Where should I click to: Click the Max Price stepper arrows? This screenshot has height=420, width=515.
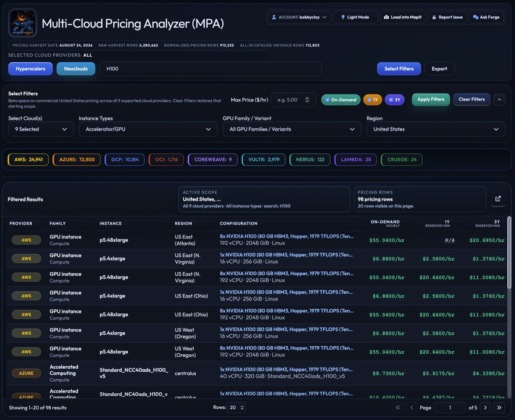tap(307, 100)
